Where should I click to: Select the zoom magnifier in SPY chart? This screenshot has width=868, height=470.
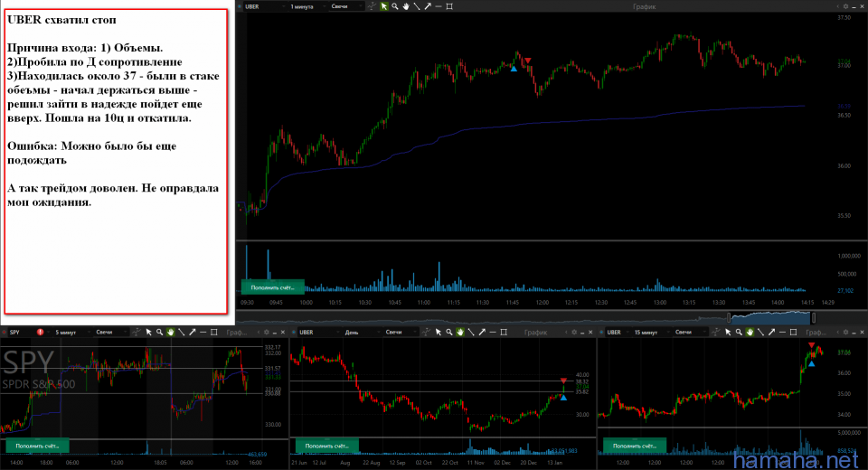click(x=159, y=332)
